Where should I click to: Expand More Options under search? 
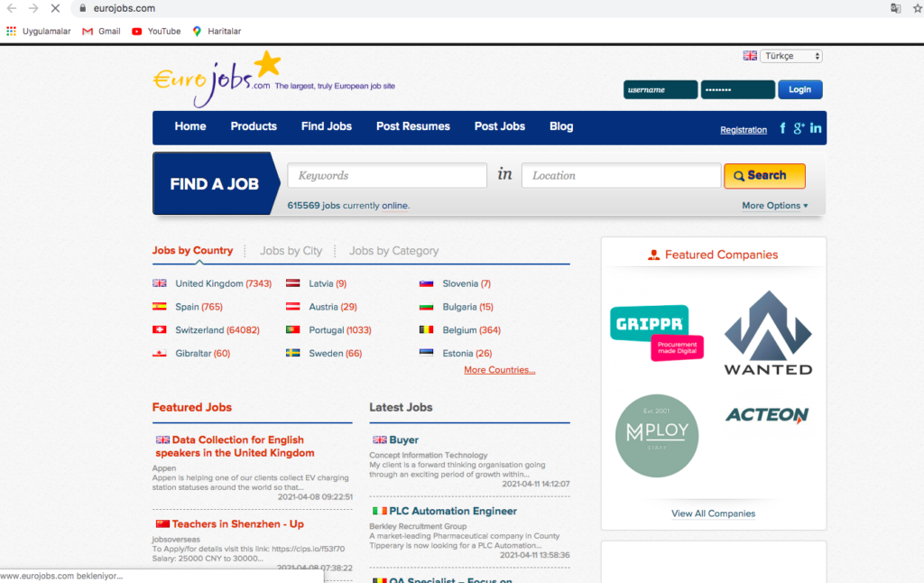(x=774, y=206)
